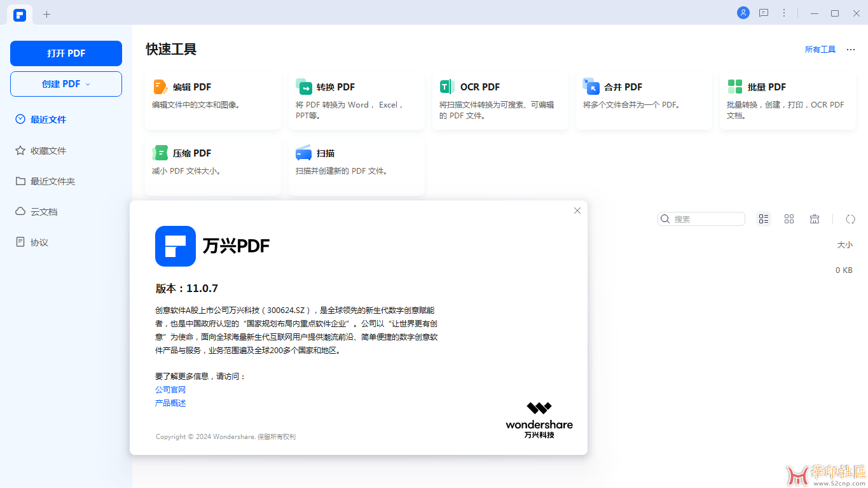The image size is (868, 488).
Task: Open the 公司官网 link
Action: pyautogui.click(x=170, y=390)
